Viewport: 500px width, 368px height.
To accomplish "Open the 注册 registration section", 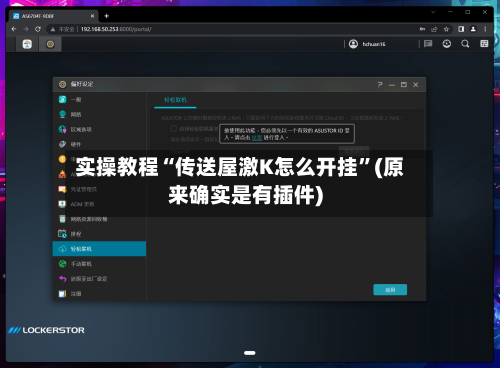I will [x=99, y=294].
